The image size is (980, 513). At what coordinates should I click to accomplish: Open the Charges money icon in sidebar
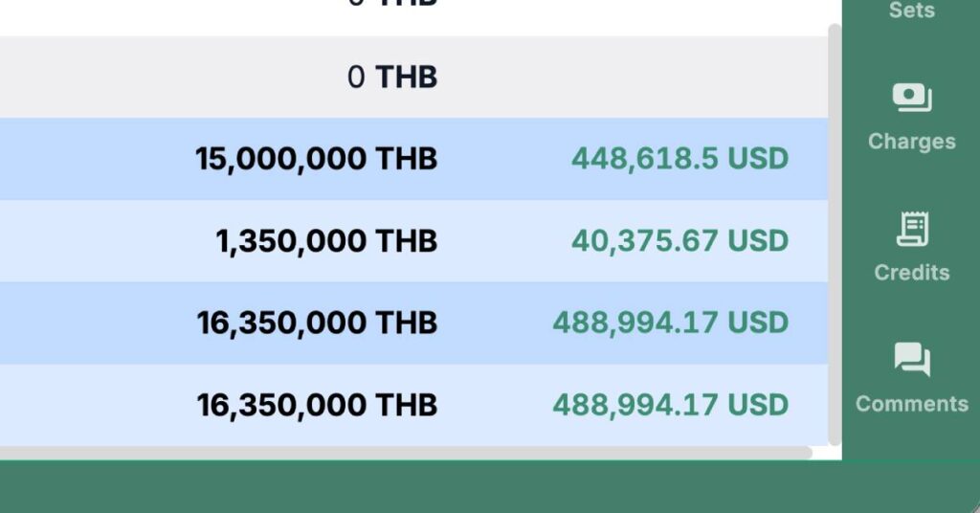912,98
